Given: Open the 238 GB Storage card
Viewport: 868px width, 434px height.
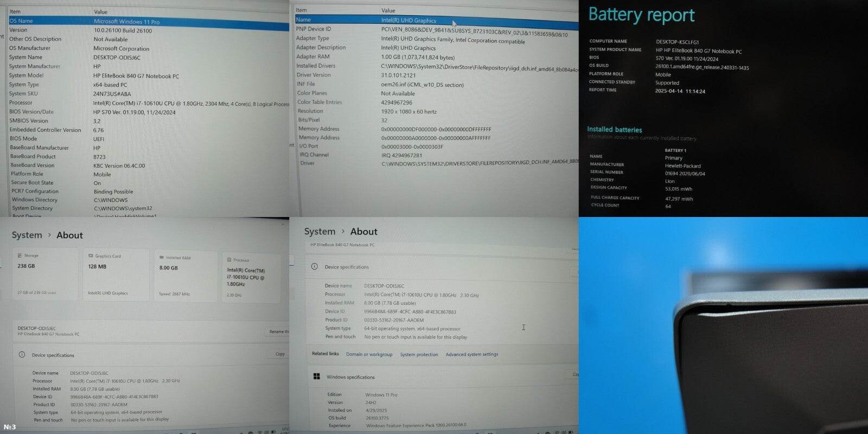Looking at the screenshot, I should (x=45, y=274).
